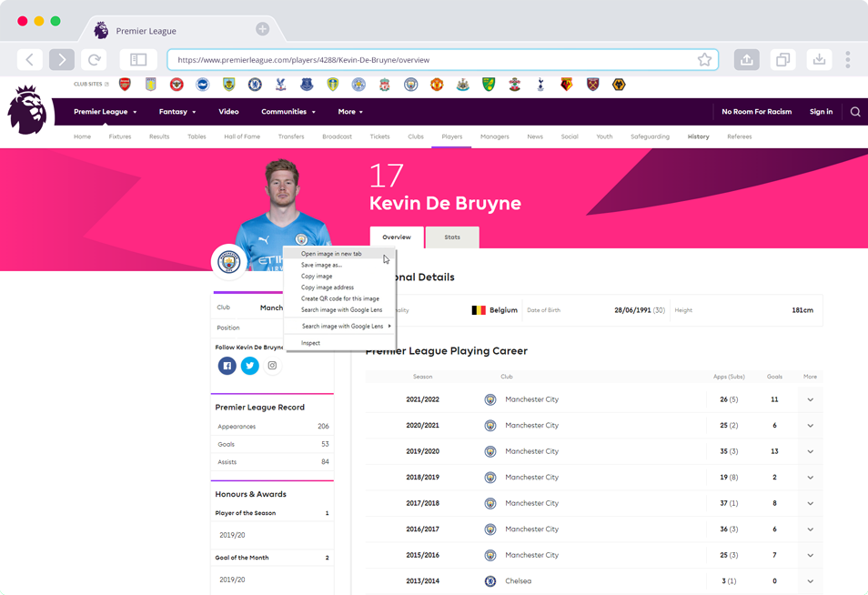Viewport: 868px width, 595px height.
Task: Open the Premier League dropdown menu
Action: coord(105,112)
